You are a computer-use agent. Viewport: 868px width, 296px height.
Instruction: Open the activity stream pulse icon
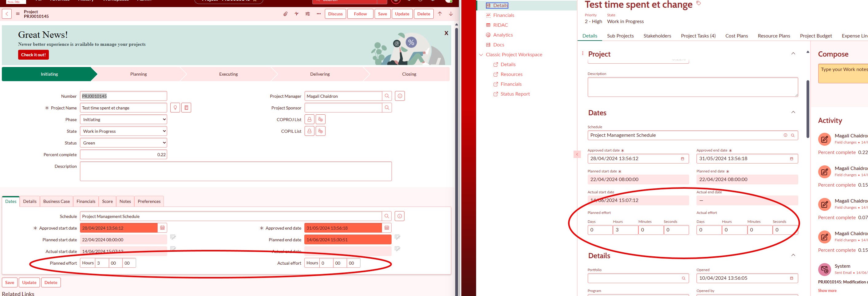click(296, 14)
